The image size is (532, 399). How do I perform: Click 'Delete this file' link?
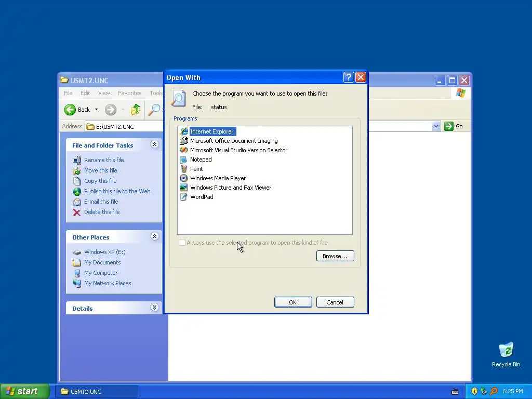(x=102, y=212)
